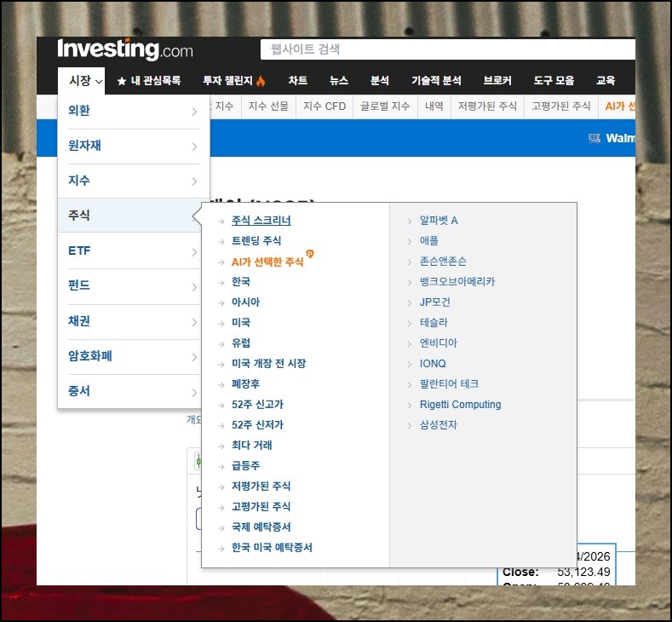Click the 웹사이트 검색 search field
672x622 pixels.
448,49
